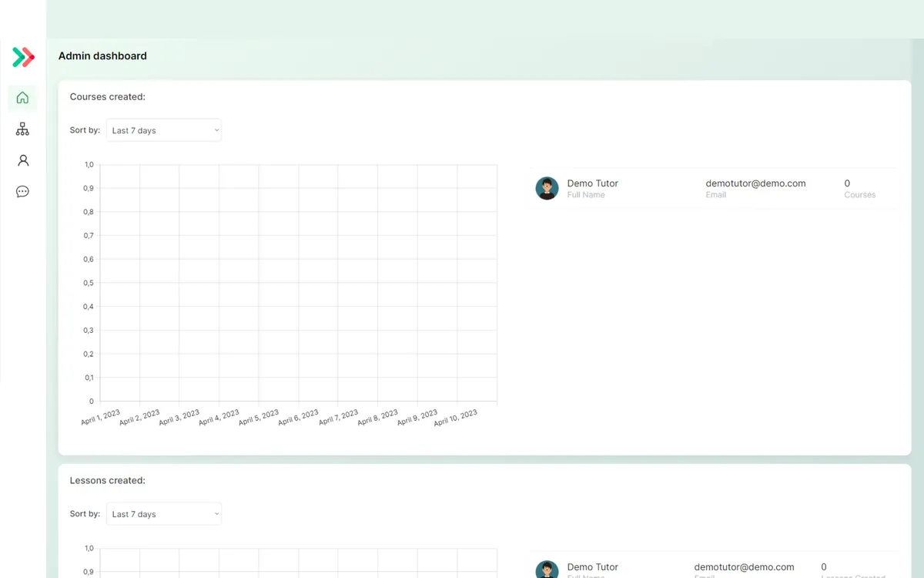Viewport: 924px width, 578px height.
Task: Open the users sidebar icon
Action: click(23, 160)
